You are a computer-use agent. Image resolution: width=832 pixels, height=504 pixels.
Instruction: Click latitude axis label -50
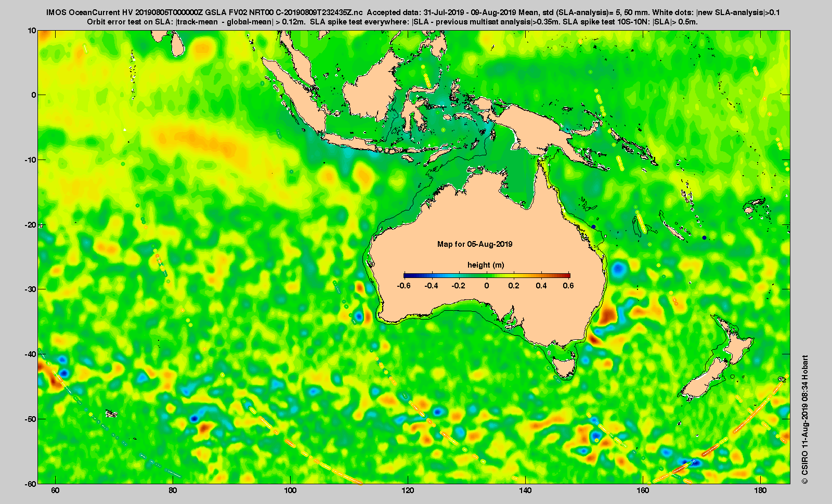pos(30,419)
